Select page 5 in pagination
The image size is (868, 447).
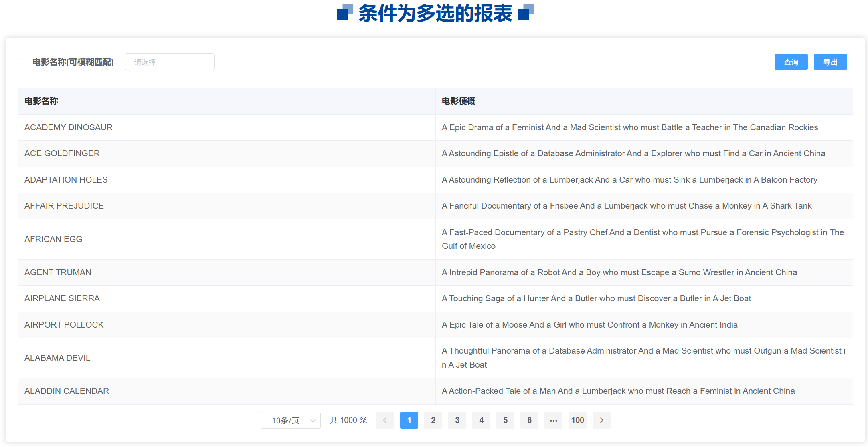pos(505,420)
